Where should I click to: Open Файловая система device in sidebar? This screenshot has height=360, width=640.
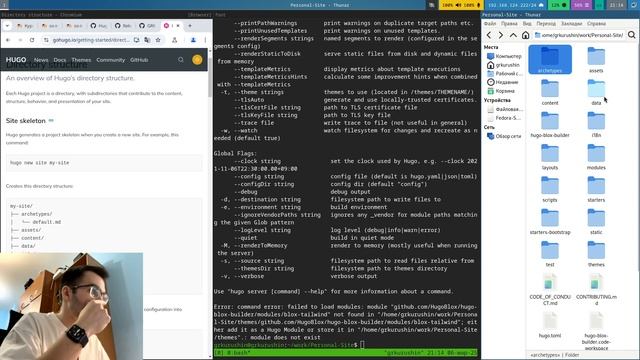click(x=504, y=109)
